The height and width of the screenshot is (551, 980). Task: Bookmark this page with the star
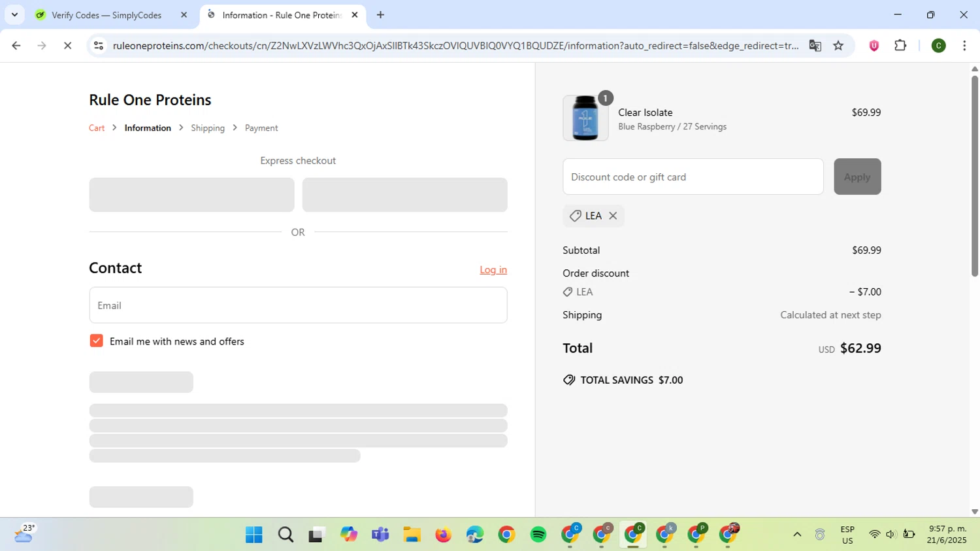838,46
